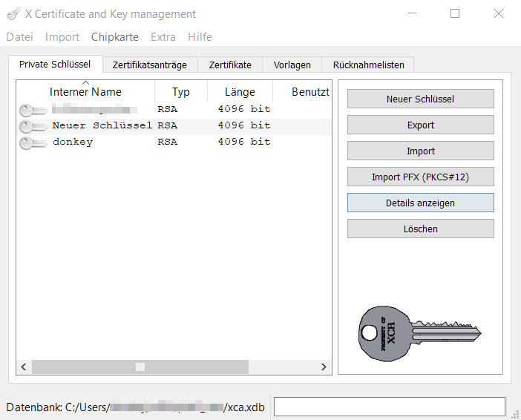Open the Zertifikate tab
This screenshot has height=420, width=521.
pyautogui.click(x=230, y=65)
